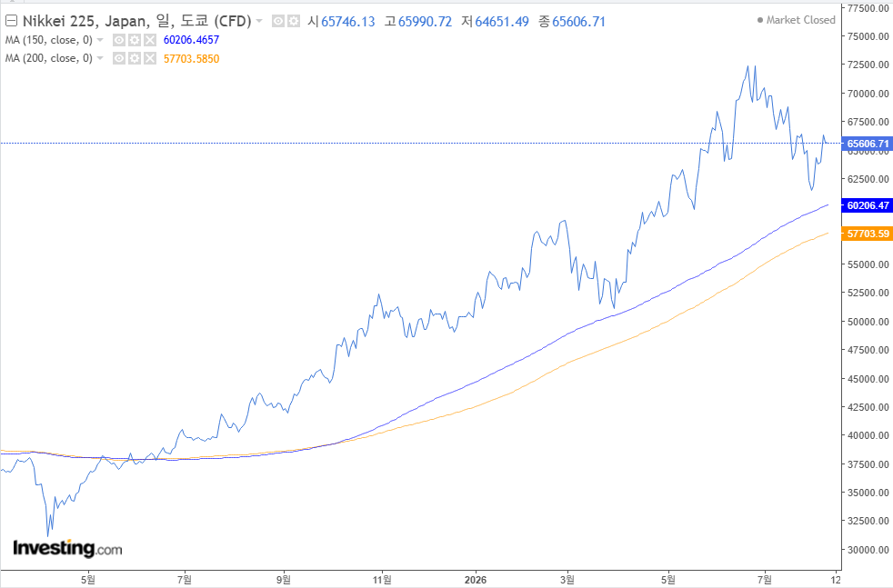Click the high price value 65990.72
Image resolution: width=893 pixels, height=588 pixels.
coord(425,22)
